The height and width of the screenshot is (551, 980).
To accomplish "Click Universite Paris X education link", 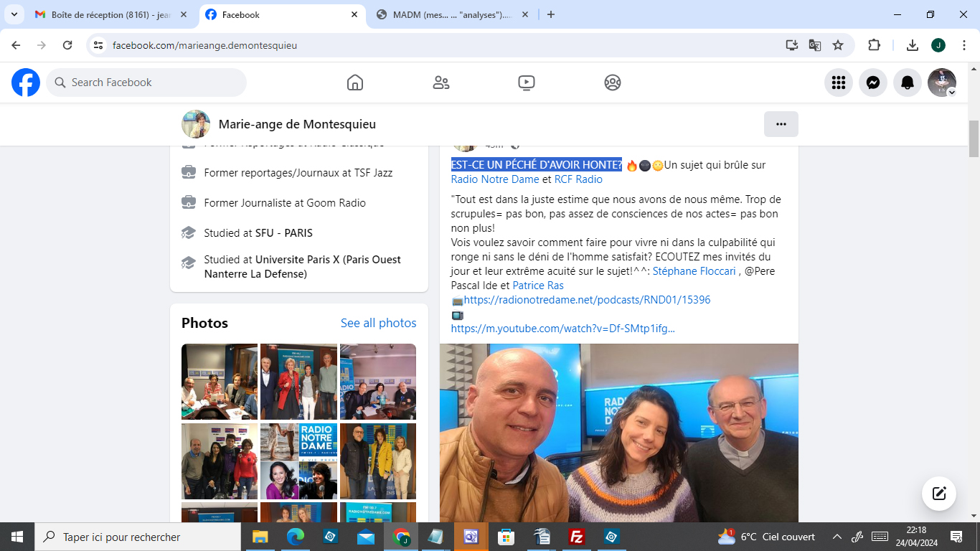I will pos(302,267).
